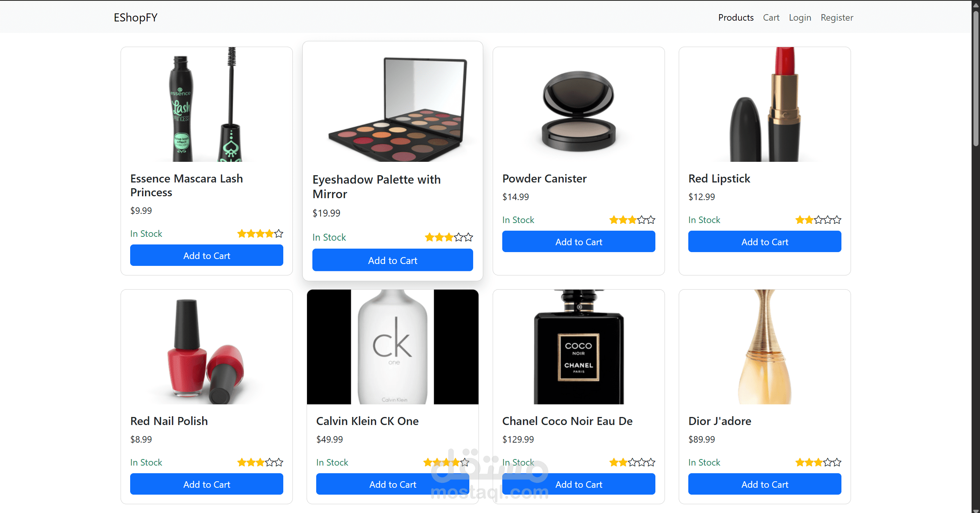Click the star rating on Essence Mascara
The width and height of the screenshot is (980, 513).
click(x=260, y=233)
